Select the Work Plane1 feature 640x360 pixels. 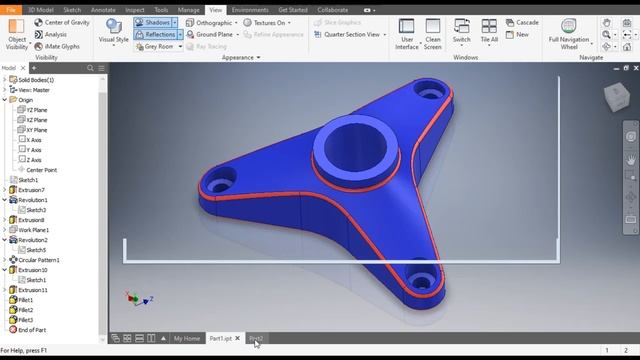tap(29, 230)
